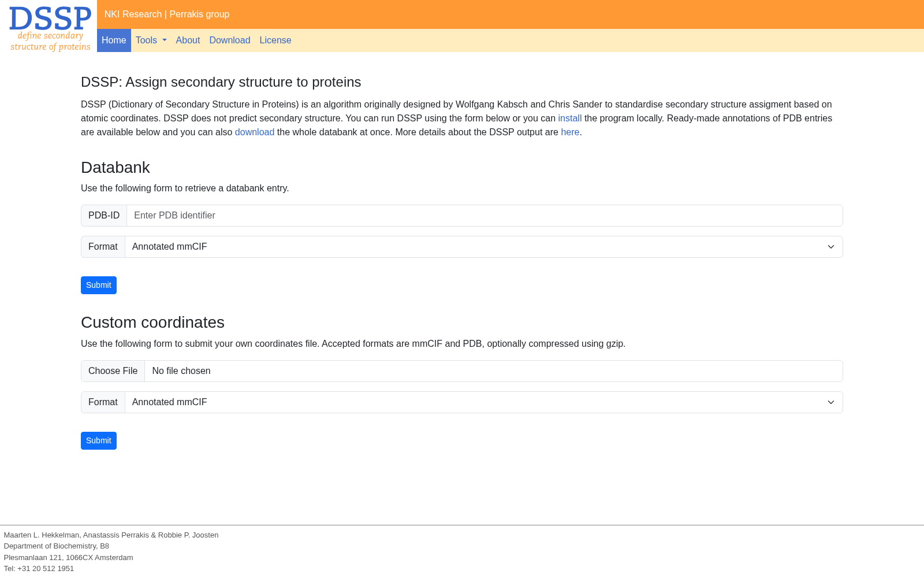
Task: Open the Home nav tab
Action: (x=114, y=40)
